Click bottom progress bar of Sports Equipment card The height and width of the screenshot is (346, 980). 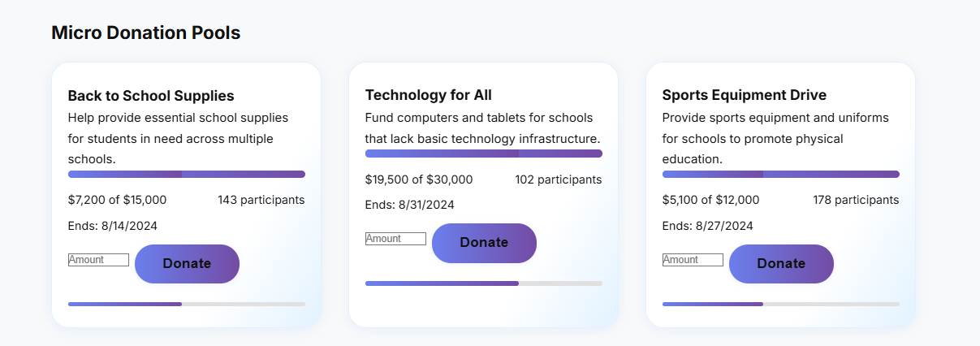(781, 305)
